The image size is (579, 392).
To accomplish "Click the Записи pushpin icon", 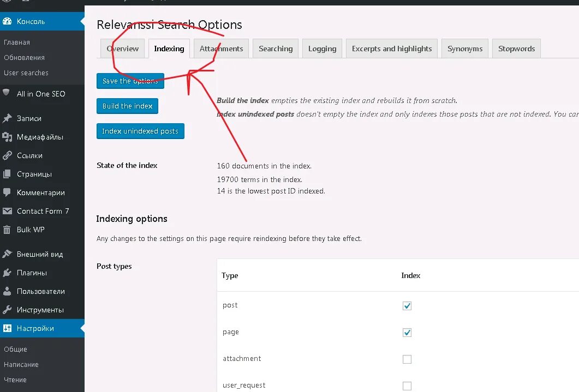I will point(7,118).
